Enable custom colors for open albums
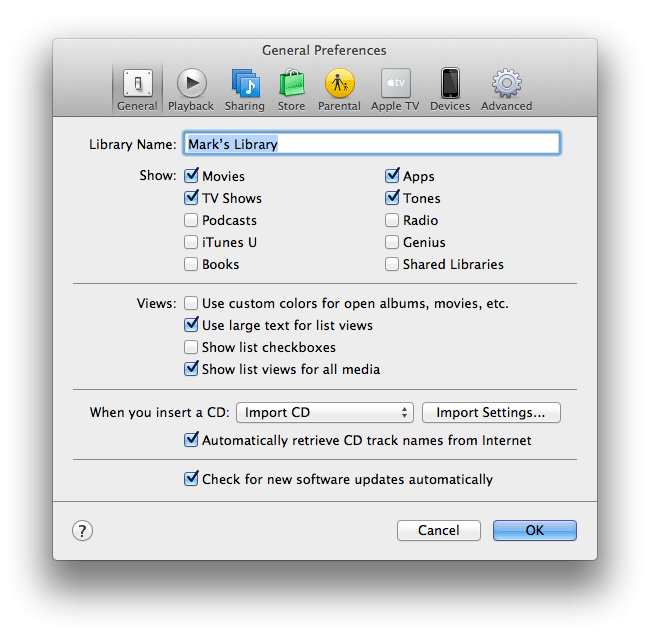The height and width of the screenshot is (639, 653). click(x=191, y=304)
